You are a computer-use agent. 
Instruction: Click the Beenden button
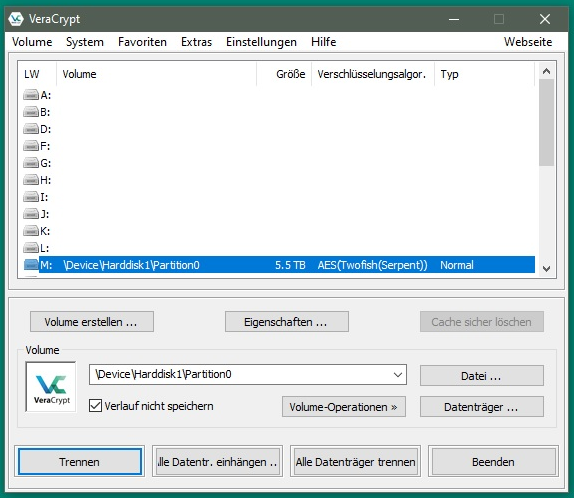pos(493,462)
